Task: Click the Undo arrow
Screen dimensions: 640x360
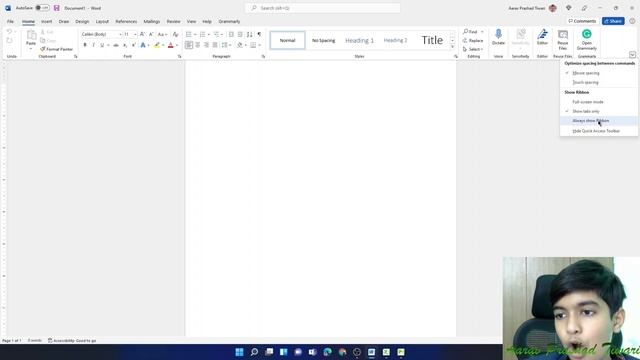Action: tap(9, 32)
